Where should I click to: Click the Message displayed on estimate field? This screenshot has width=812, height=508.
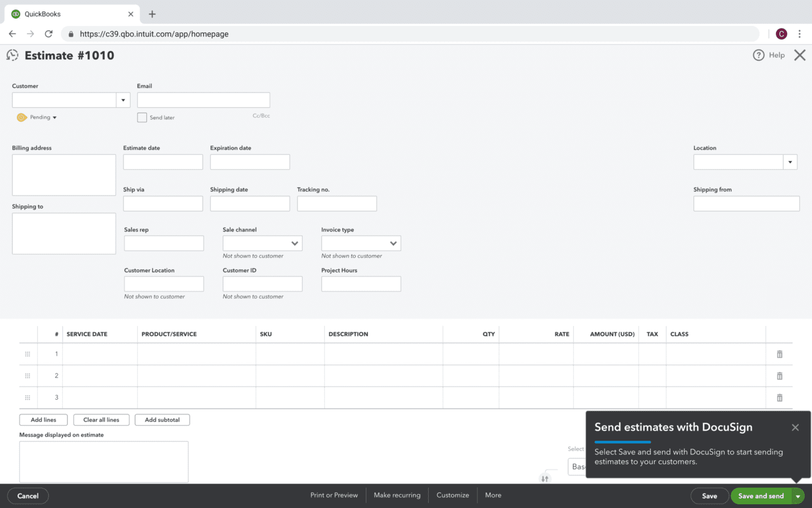[x=103, y=461]
